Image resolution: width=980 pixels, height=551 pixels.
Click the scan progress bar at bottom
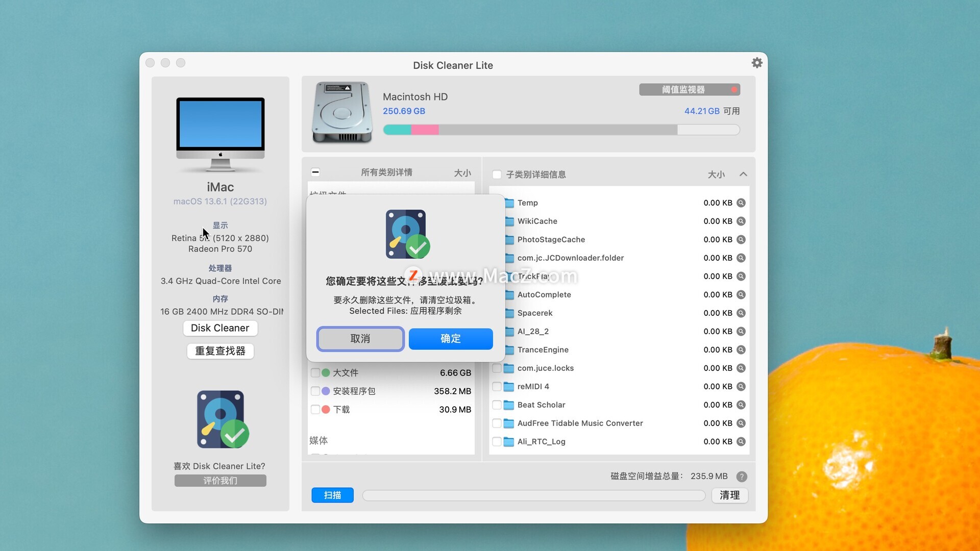[x=534, y=495]
